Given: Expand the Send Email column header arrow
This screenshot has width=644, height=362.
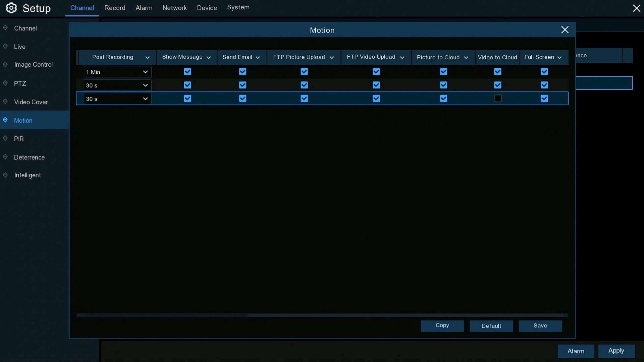Looking at the screenshot, I should point(258,58).
